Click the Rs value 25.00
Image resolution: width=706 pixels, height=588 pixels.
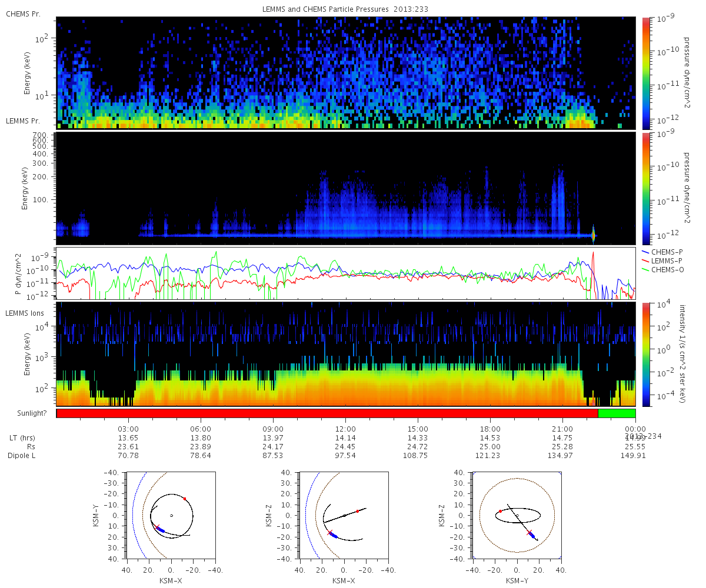490,447
